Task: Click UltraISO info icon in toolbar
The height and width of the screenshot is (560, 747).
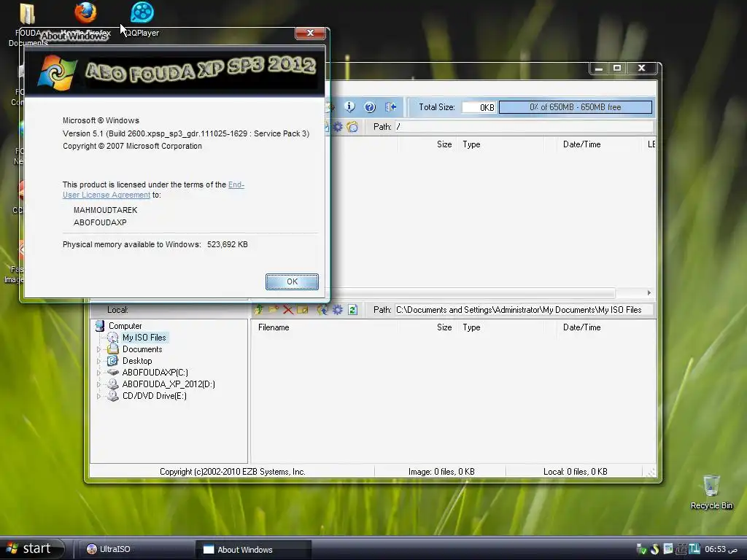Action: 349,107
